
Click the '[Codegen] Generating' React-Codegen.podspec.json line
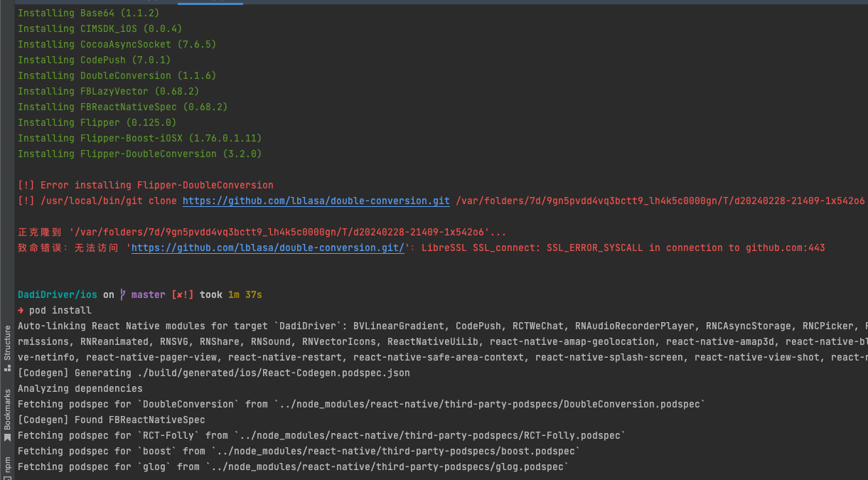click(x=214, y=373)
